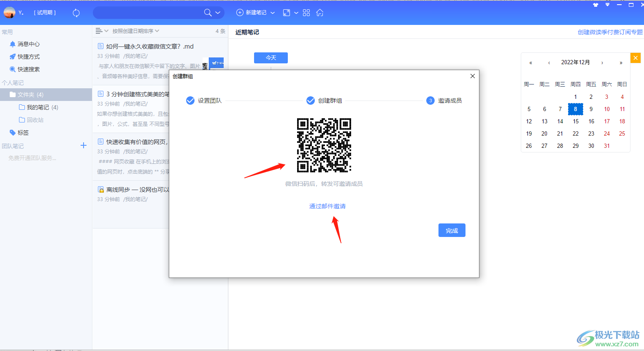
Task: Expand the 新建笔记 dropdown arrow
Action: pos(273,13)
